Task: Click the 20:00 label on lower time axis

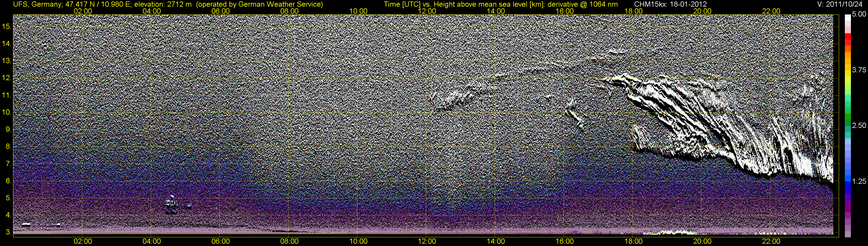Action: click(x=702, y=241)
